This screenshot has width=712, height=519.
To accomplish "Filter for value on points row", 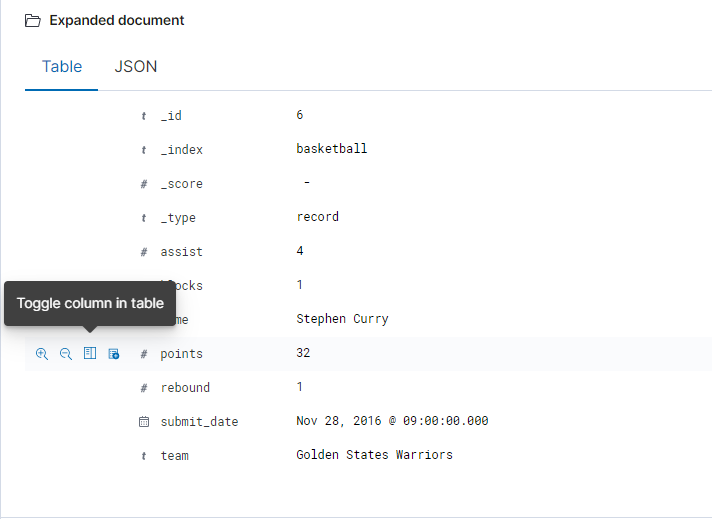I will point(42,354).
